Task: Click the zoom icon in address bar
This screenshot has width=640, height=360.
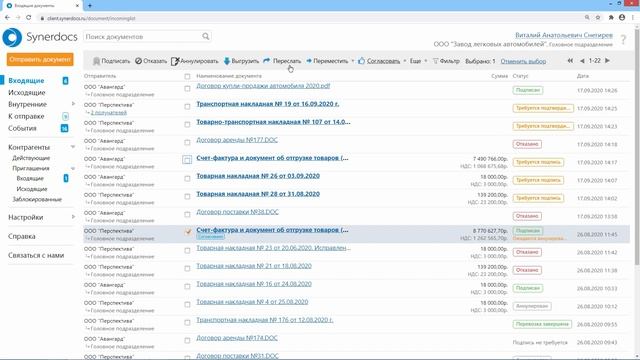Action: coord(587,18)
